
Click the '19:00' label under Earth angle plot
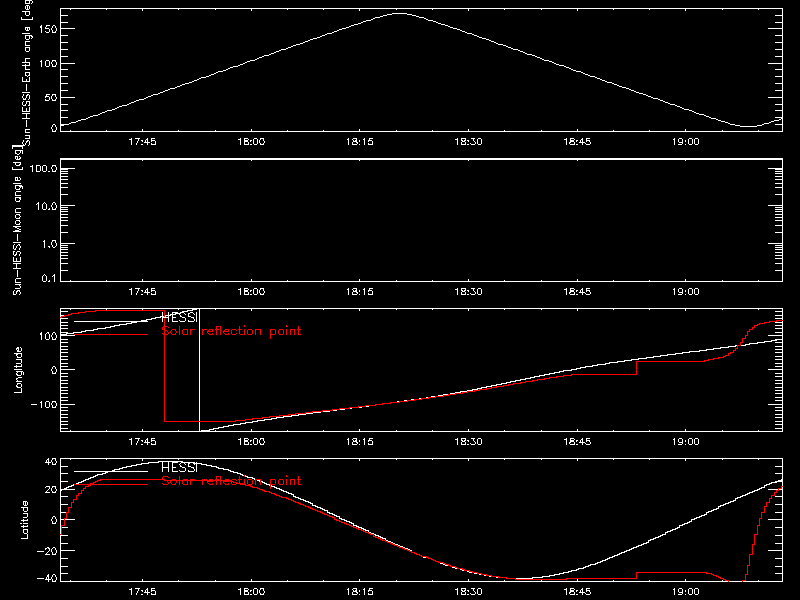point(686,142)
